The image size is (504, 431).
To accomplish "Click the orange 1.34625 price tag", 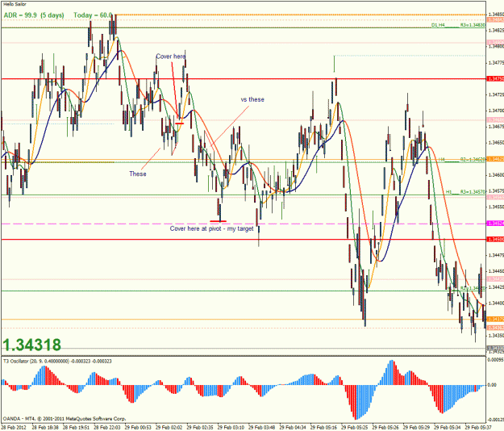I will [x=495, y=159].
